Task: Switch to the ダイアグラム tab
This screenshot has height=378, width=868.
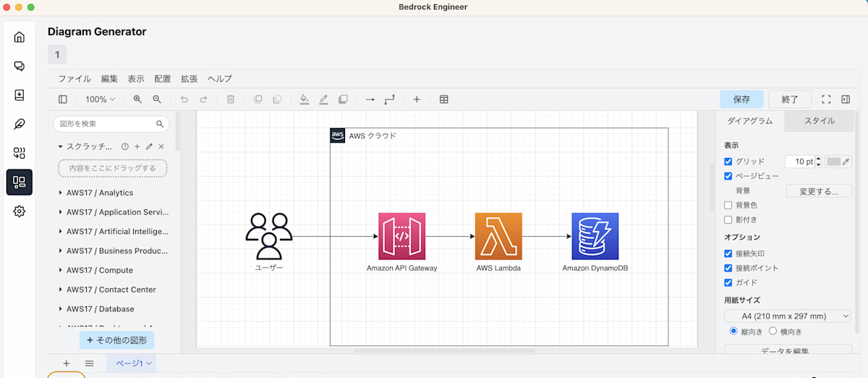Action: pos(750,121)
